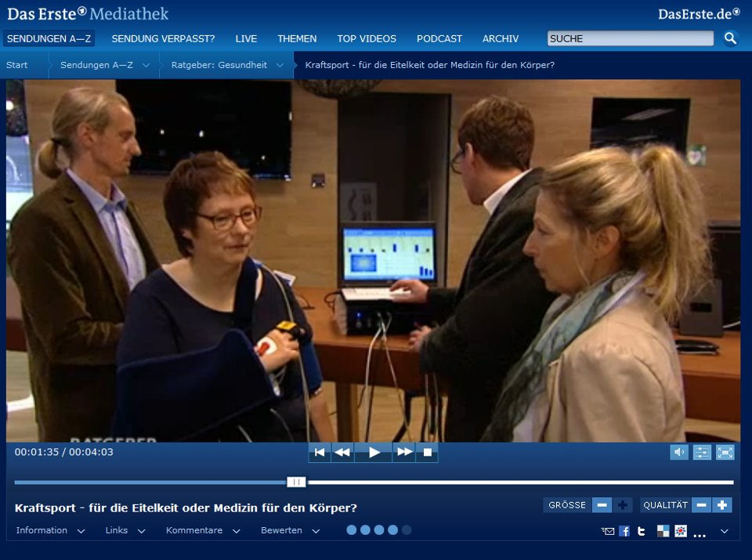Click the video progress slider handle

click(x=296, y=482)
